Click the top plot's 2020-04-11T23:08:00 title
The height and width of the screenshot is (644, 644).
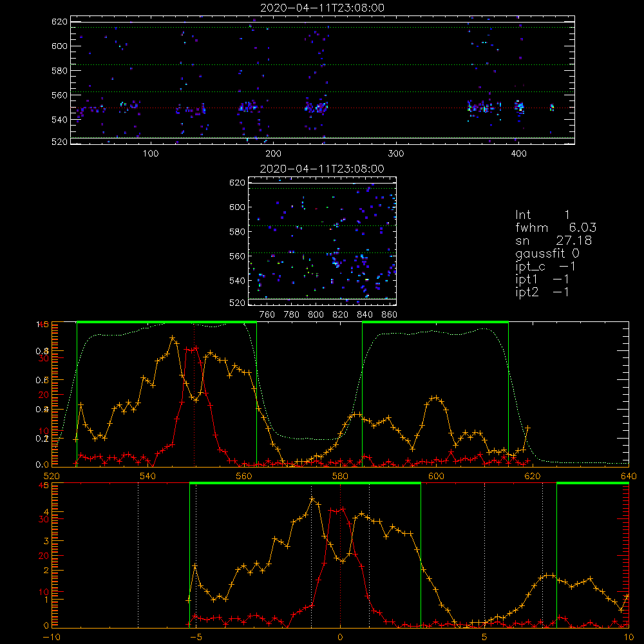tap(323, 8)
